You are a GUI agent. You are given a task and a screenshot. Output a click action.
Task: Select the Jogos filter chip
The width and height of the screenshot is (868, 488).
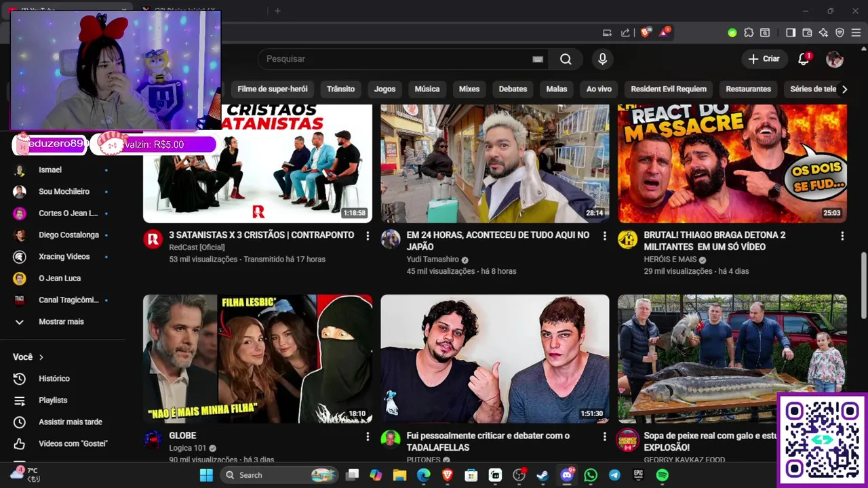point(384,89)
